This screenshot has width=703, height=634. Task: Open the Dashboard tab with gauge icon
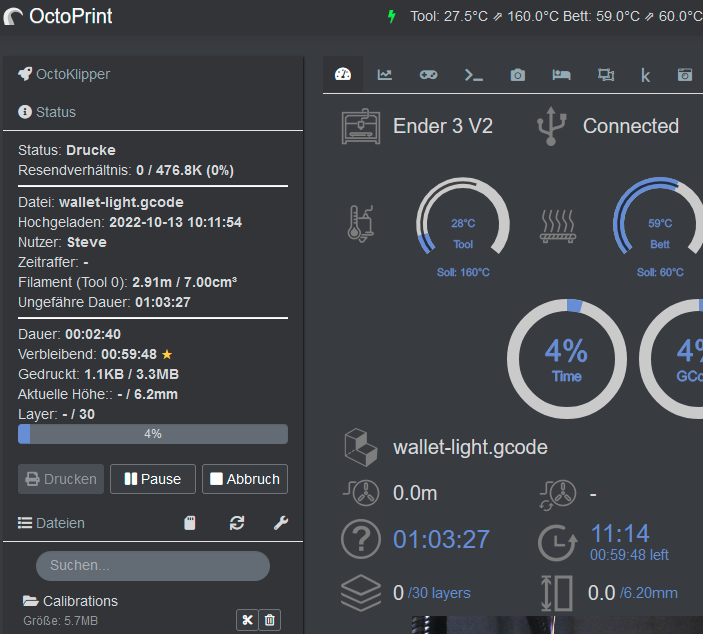coord(343,74)
